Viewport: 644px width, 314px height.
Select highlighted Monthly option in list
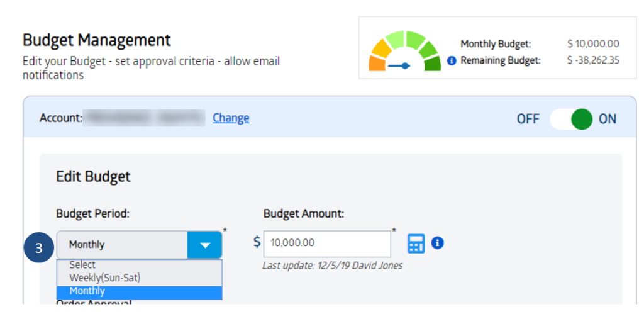click(139, 291)
